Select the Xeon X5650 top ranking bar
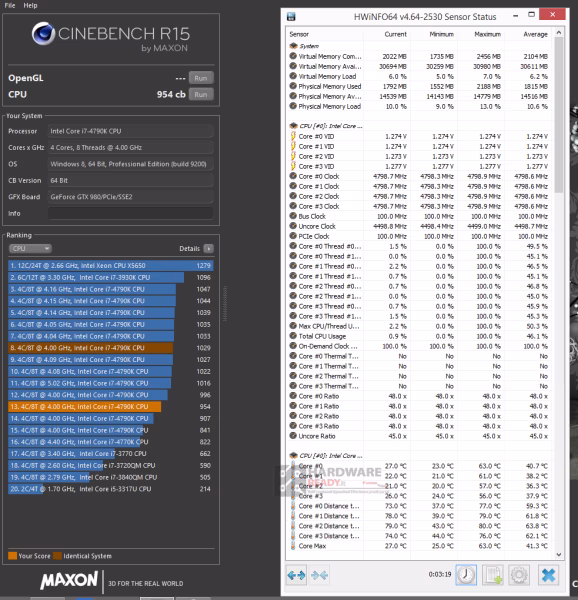578x600 pixels. [111, 266]
